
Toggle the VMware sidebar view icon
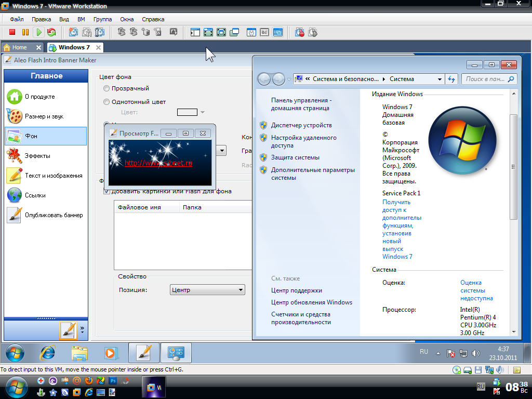pos(195,32)
